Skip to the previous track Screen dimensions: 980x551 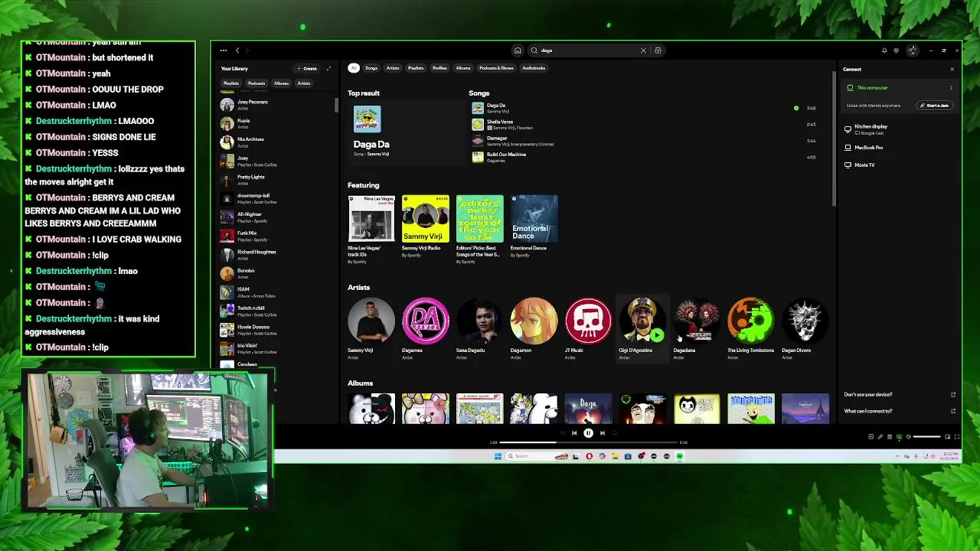point(574,433)
